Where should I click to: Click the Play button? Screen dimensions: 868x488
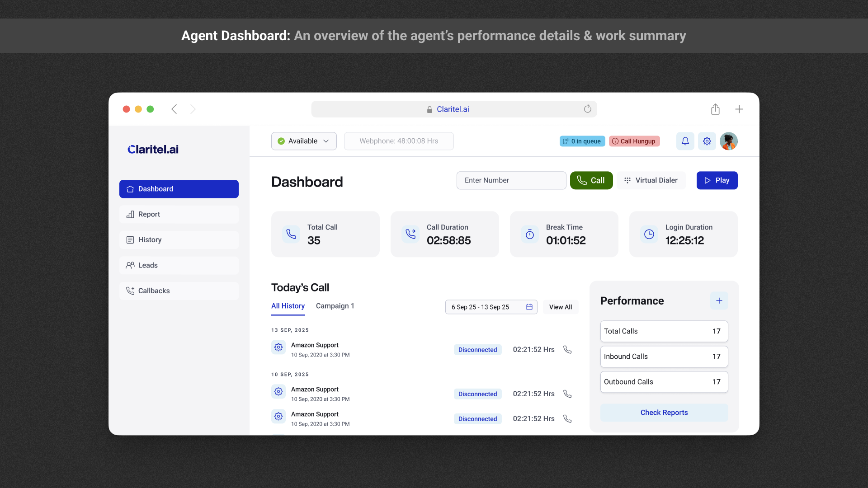point(717,180)
